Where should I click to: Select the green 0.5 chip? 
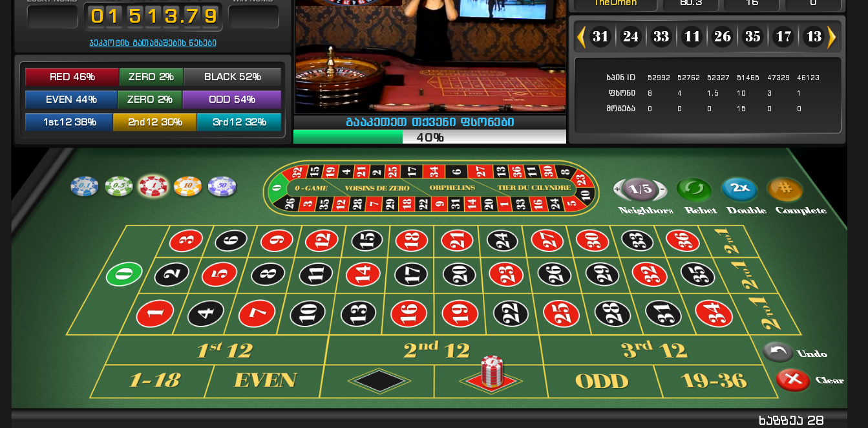[x=119, y=187]
